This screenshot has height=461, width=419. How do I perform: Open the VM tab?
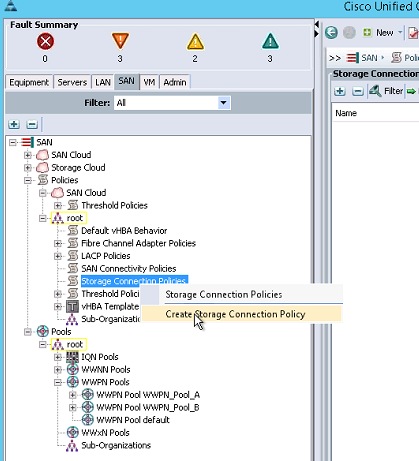pyautogui.click(x=149, y=82)
